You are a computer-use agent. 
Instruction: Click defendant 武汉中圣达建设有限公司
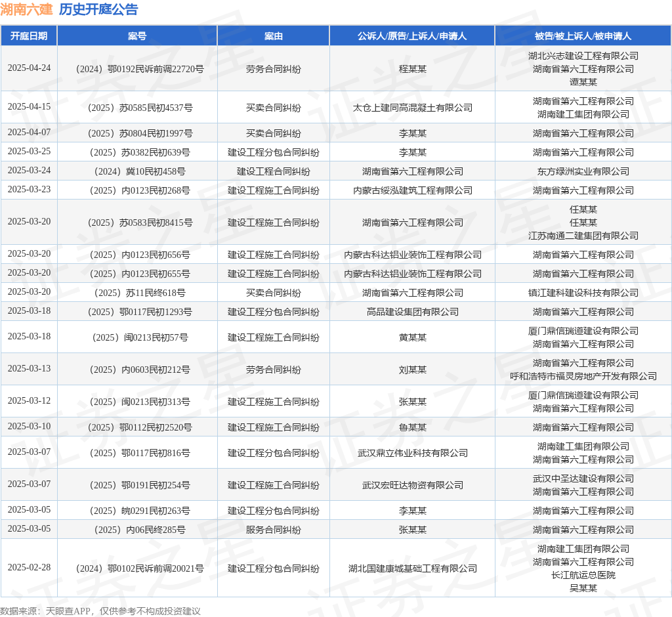click(x=583, y=479)
